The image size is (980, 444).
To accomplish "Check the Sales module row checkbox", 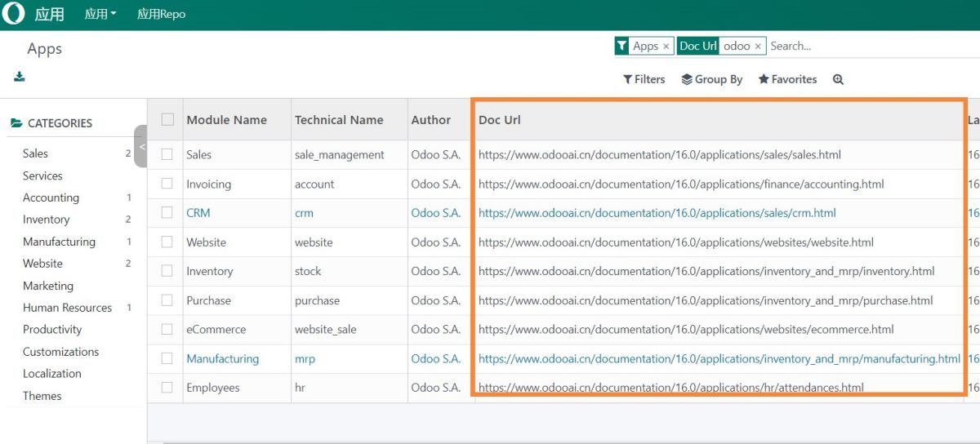I will tap(167, 154).
